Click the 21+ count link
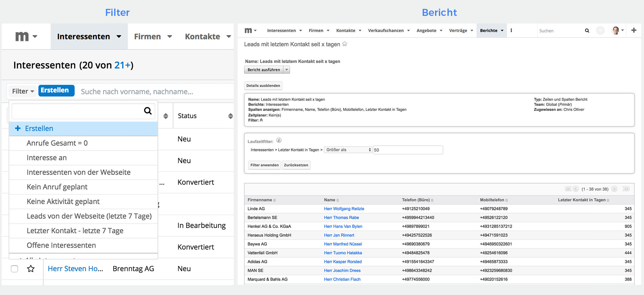 122,65
